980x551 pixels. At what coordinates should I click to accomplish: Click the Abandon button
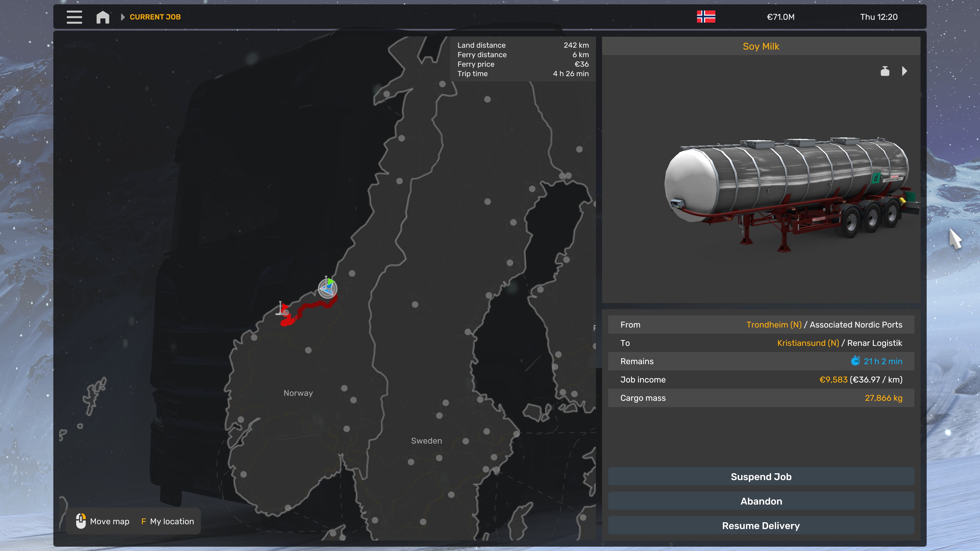pyautogui.click(x=761, y=501)
